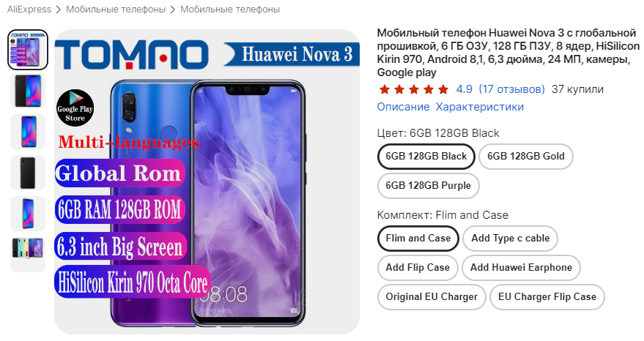644x341 pixels.
Task: Select the Add Type c cable bundle
Action: pos(510,239)
